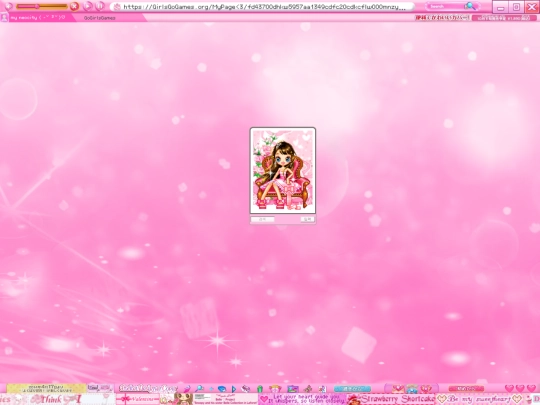
Task: Click the heart envelope icon in bottom toolbar
Action: tap(398, 389)
